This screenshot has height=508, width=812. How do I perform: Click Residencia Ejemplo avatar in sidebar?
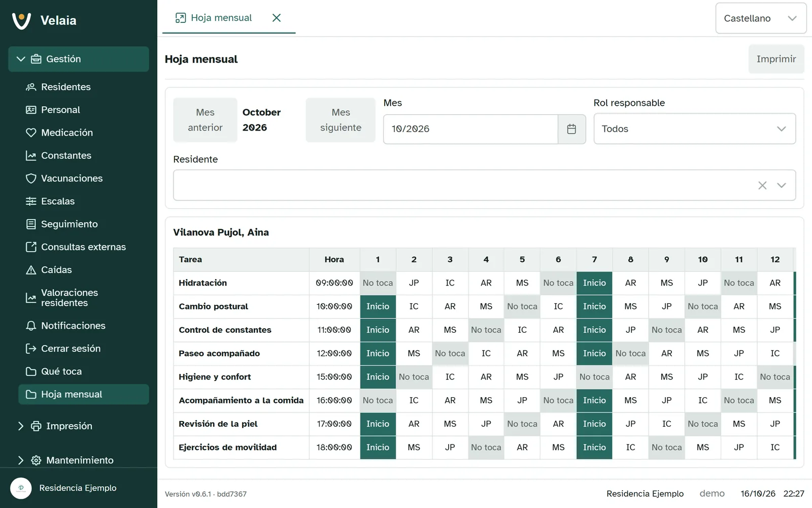tap(21, 488)
